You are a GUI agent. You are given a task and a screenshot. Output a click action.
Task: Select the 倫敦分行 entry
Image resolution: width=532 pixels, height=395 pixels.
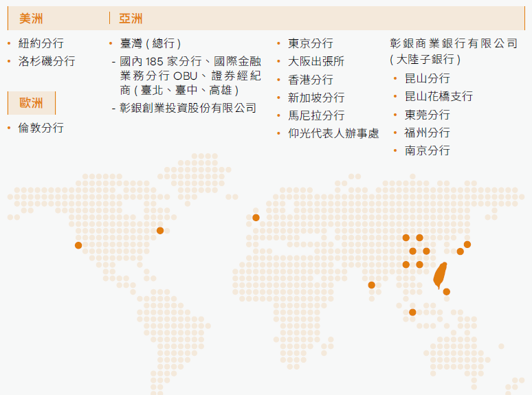(x=41, y=128)
